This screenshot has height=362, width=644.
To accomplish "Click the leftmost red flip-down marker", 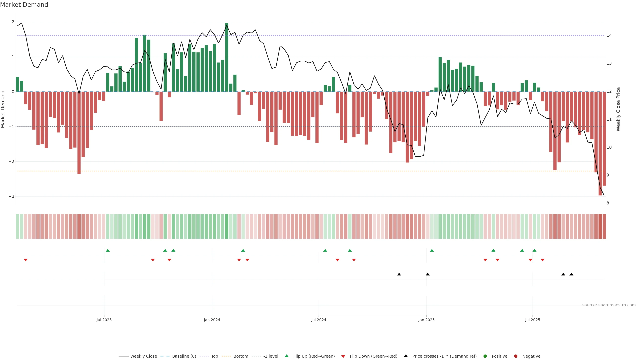I will point(25,260).
